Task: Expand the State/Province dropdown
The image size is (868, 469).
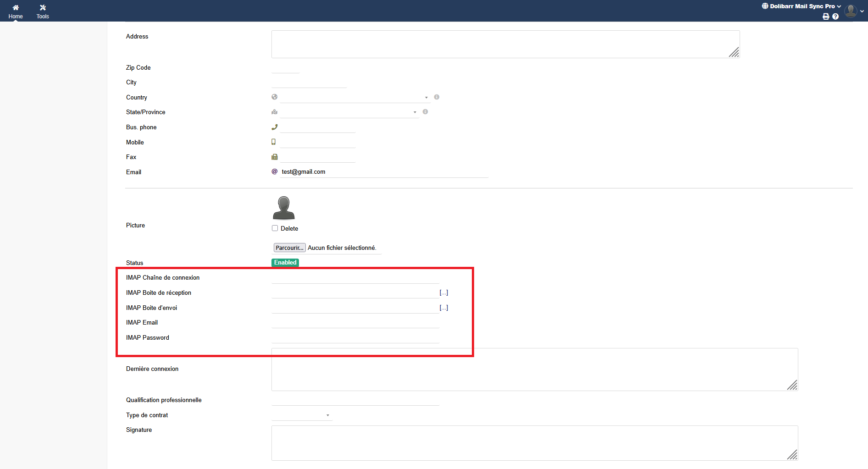Action: [x=349, y=112]
